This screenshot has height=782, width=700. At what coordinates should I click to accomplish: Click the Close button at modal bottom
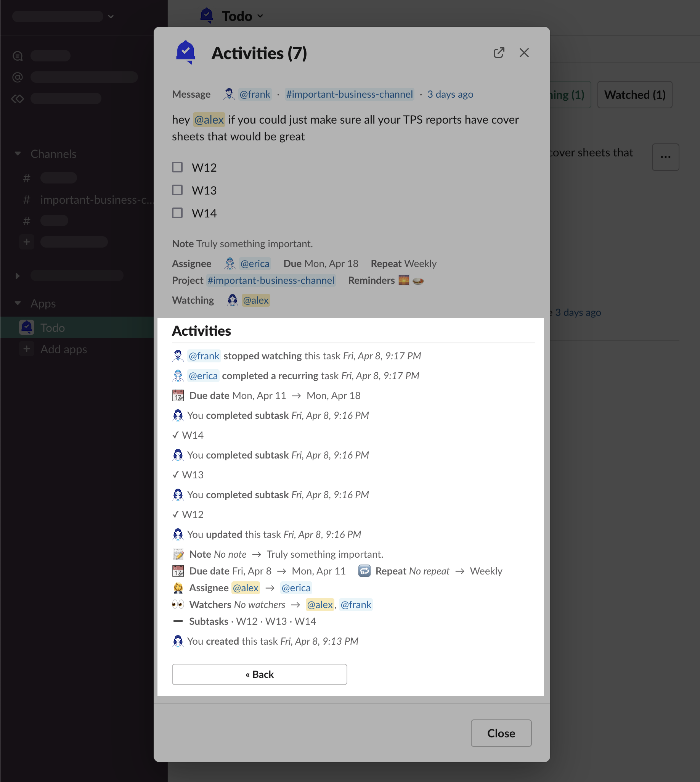click(501, 733)
